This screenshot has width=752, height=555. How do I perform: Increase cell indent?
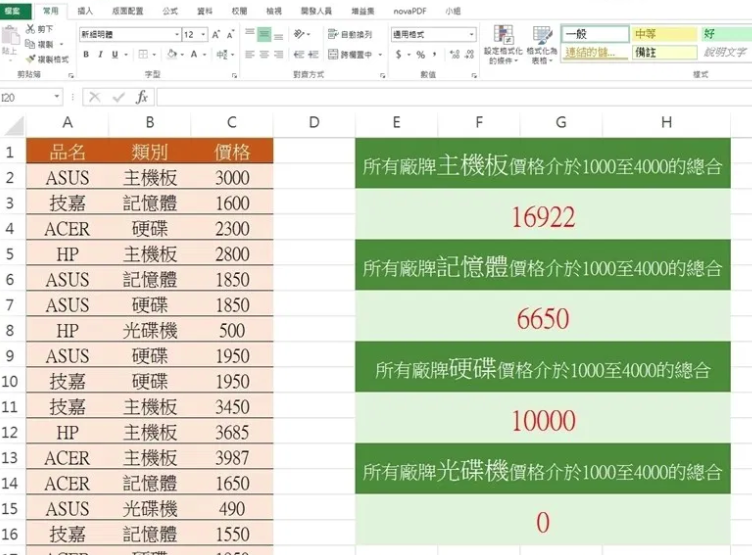[x=313, y=54]
